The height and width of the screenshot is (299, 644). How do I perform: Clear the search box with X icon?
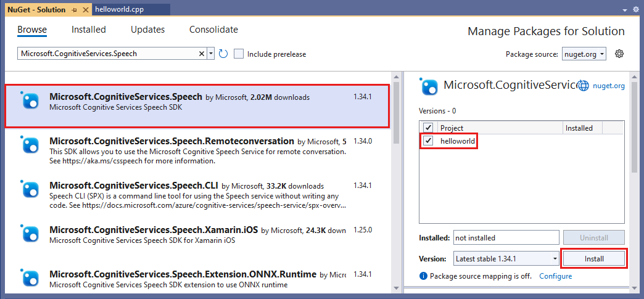click(x=202, y=54)
